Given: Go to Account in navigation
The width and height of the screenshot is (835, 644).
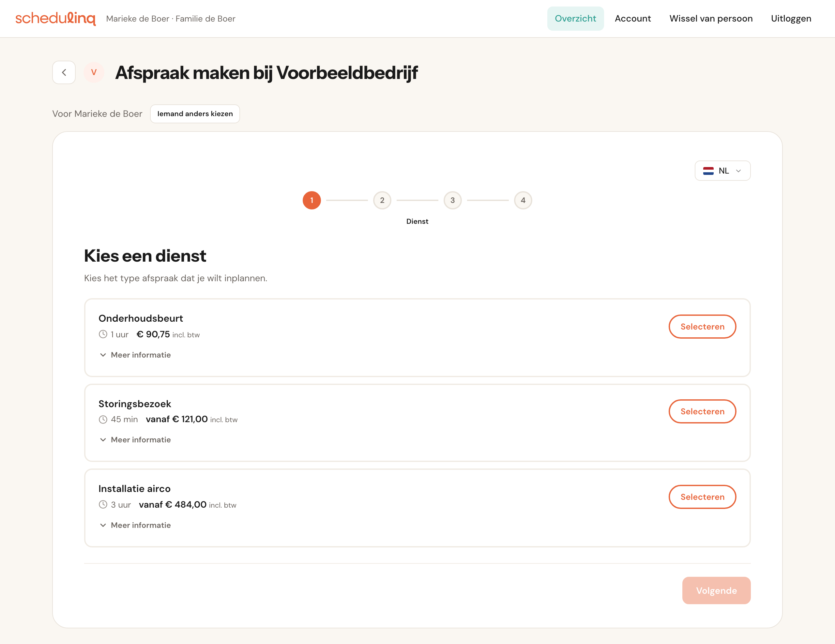Looking at the screenshot, I should (632, 18).
